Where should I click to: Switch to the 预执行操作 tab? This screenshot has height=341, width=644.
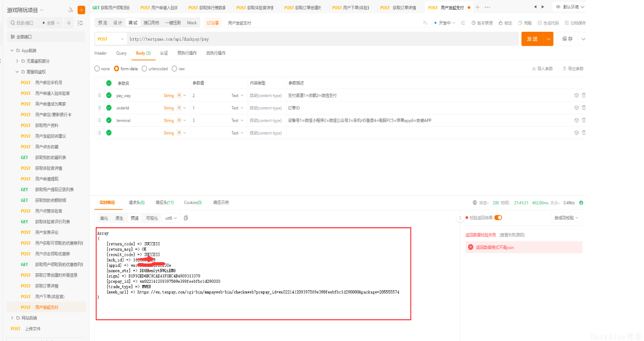187,53
